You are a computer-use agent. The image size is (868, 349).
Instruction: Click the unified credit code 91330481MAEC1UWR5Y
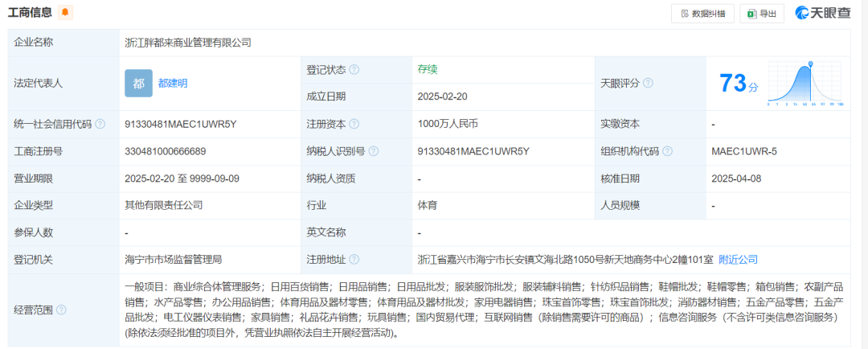[181, 124]
